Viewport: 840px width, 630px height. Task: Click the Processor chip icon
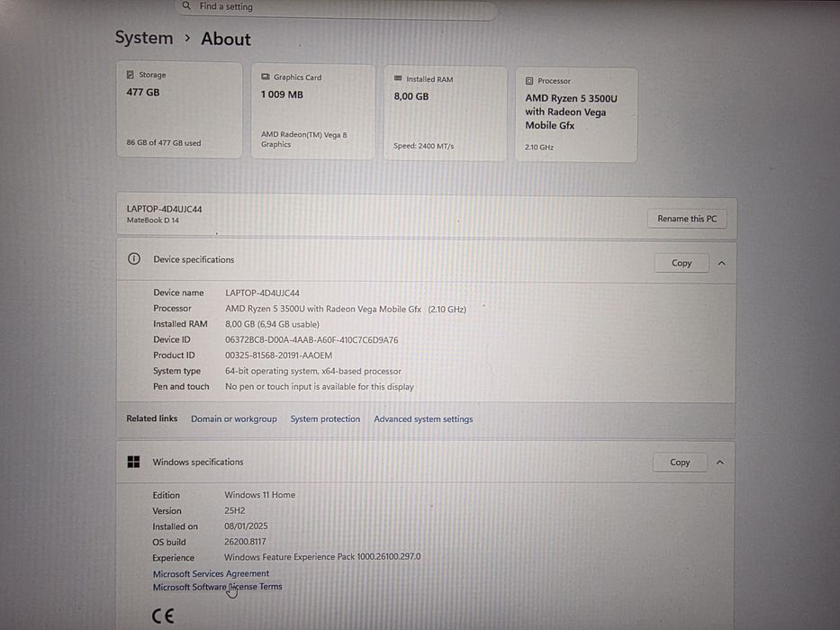529,81
